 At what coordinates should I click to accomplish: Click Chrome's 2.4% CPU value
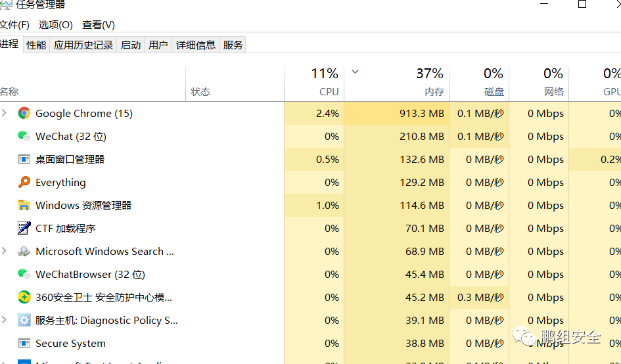327,113
